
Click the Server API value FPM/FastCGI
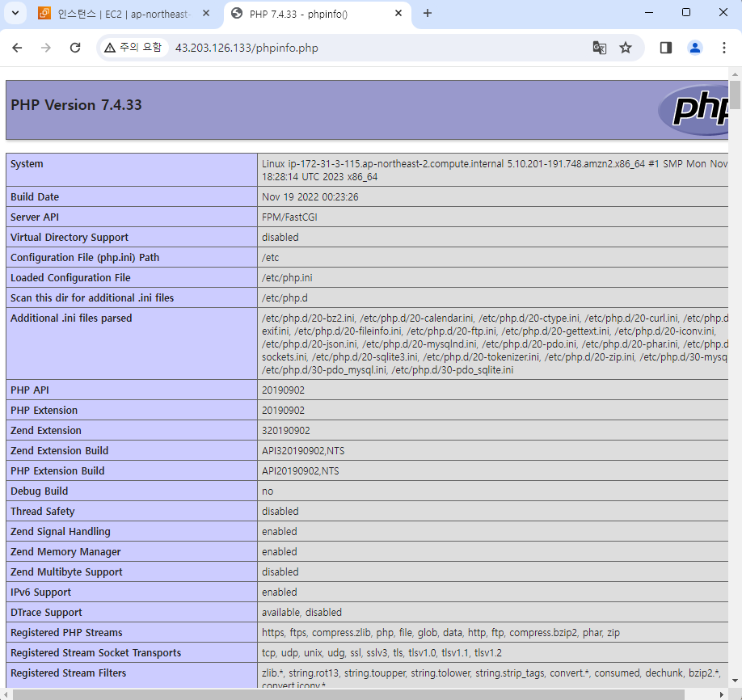pos(289,217)
